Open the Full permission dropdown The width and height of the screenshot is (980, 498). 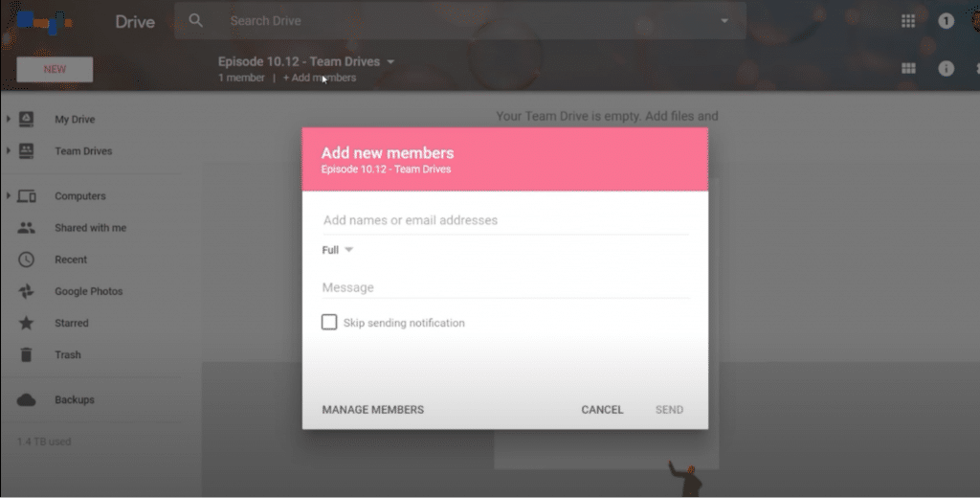click(338, 250)
